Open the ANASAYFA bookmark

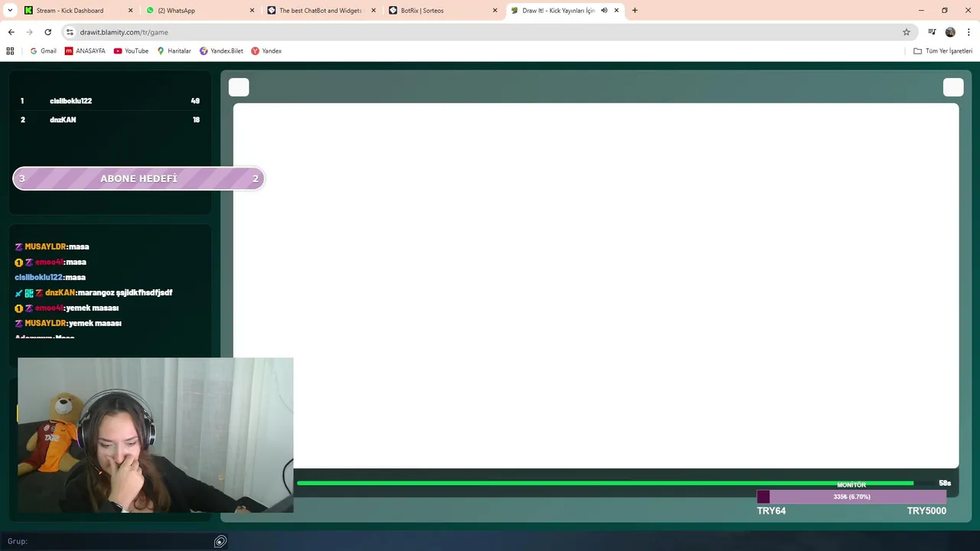(x=85, y=51)
